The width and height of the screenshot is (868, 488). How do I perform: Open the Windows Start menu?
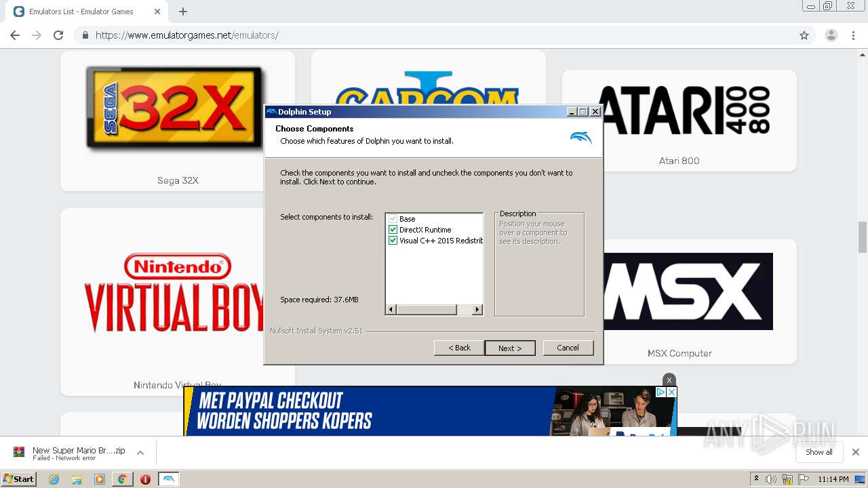click(19, 479)
